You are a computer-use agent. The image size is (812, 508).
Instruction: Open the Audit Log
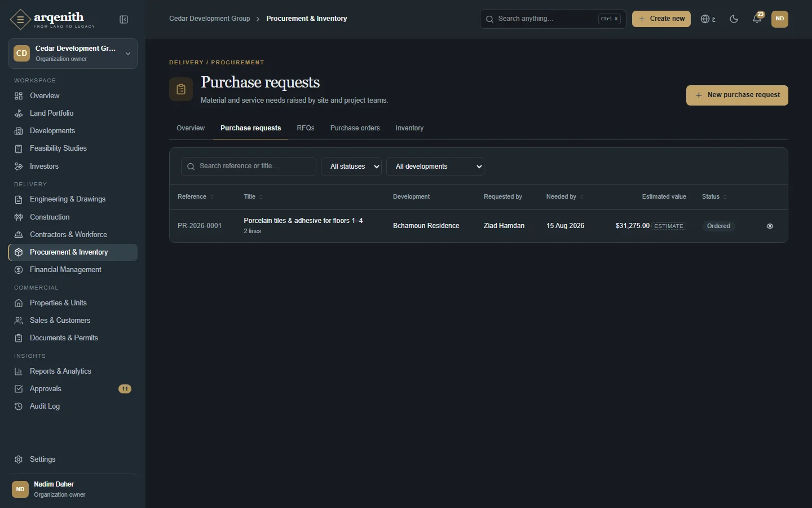click(x=73, y=406)
